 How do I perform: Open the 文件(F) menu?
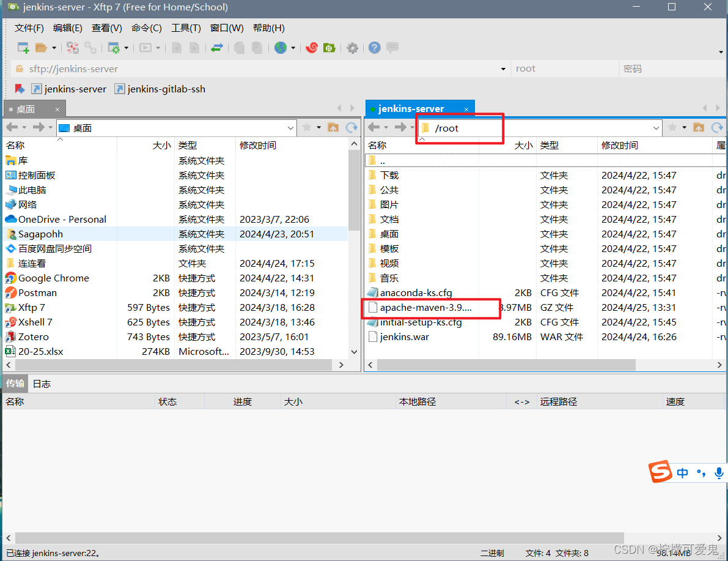pos(29,28)
